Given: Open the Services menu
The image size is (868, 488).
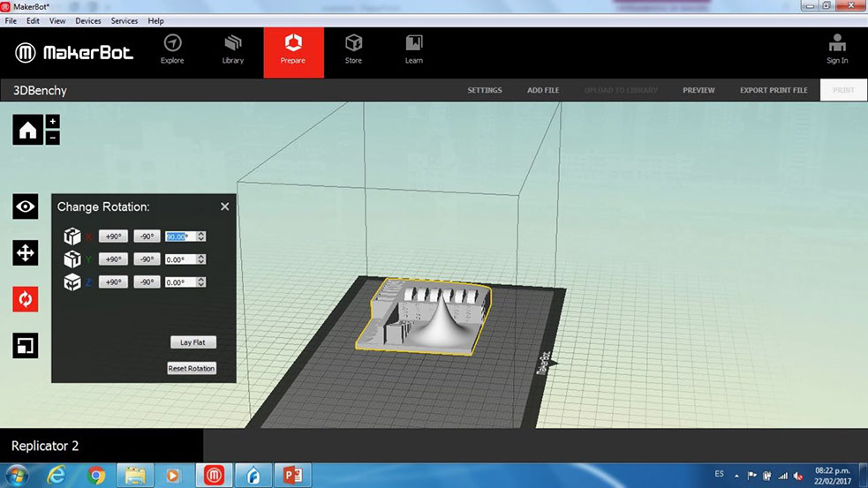Looking at the screenshot, I should click(124, 21).
